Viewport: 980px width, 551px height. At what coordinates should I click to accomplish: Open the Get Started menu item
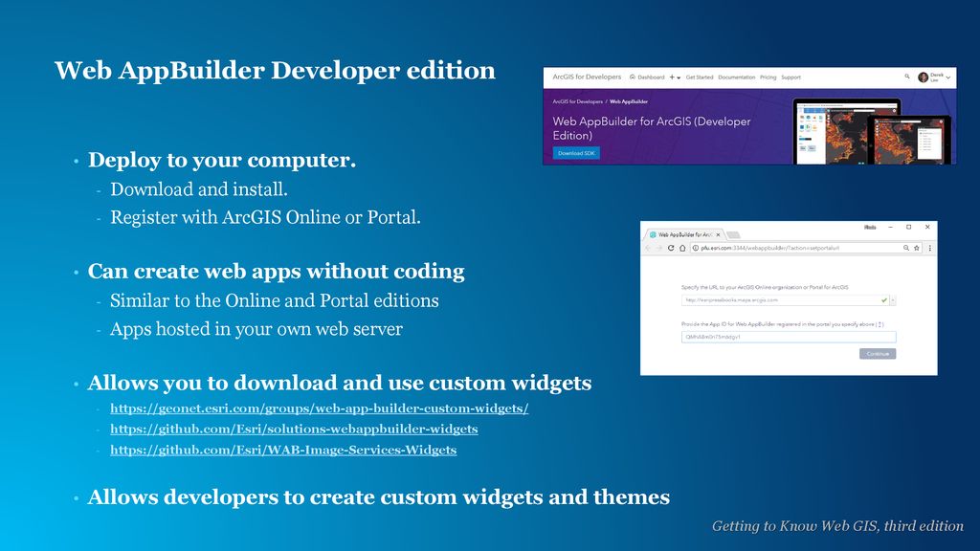click(x=700, y=77)
